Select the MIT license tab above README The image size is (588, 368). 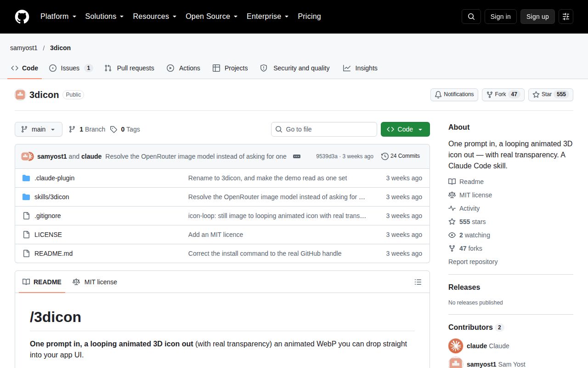(95, 282)
